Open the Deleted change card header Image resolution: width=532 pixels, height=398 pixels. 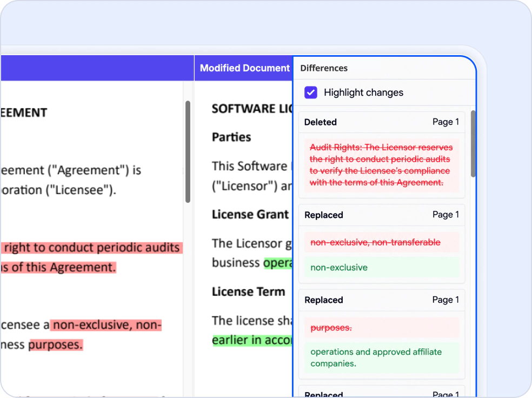click(381, 122)
